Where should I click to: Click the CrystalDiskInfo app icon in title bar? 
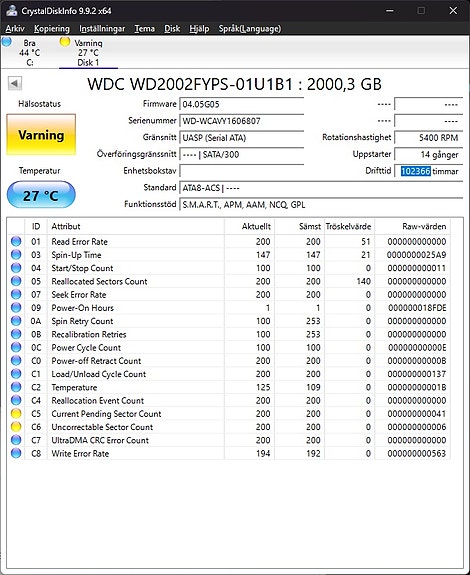click(x=11, y=10)
